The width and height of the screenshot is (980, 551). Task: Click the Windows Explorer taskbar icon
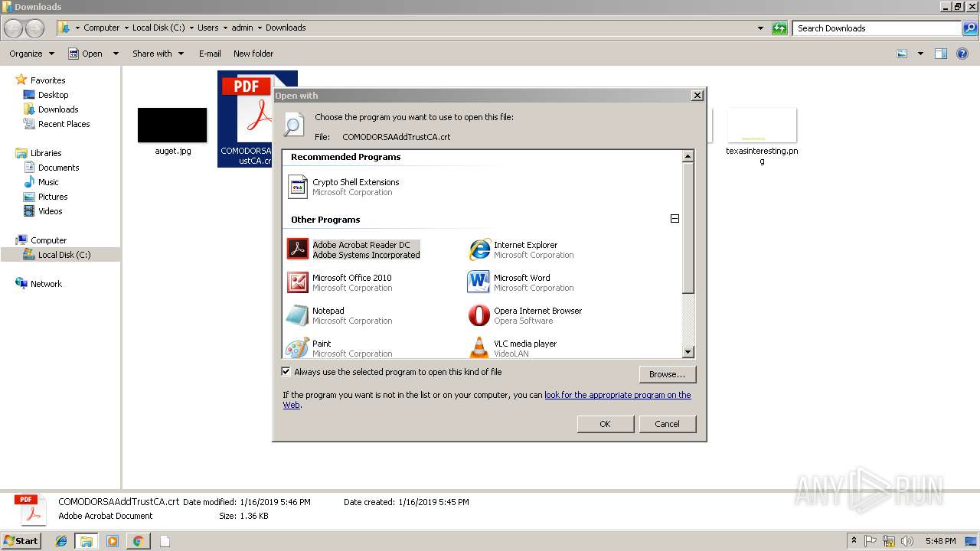point(87,541)
